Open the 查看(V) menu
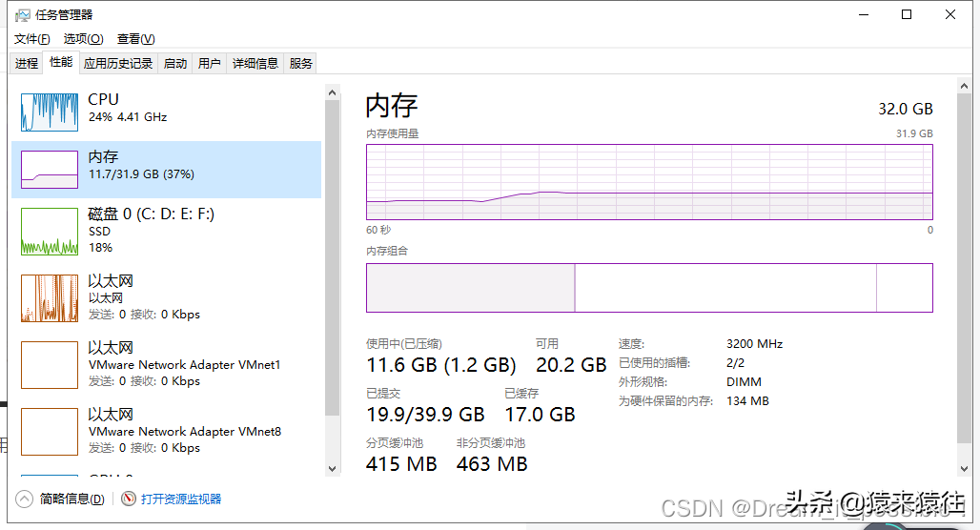This screenshot has height=530, width=980. point(135,39)
